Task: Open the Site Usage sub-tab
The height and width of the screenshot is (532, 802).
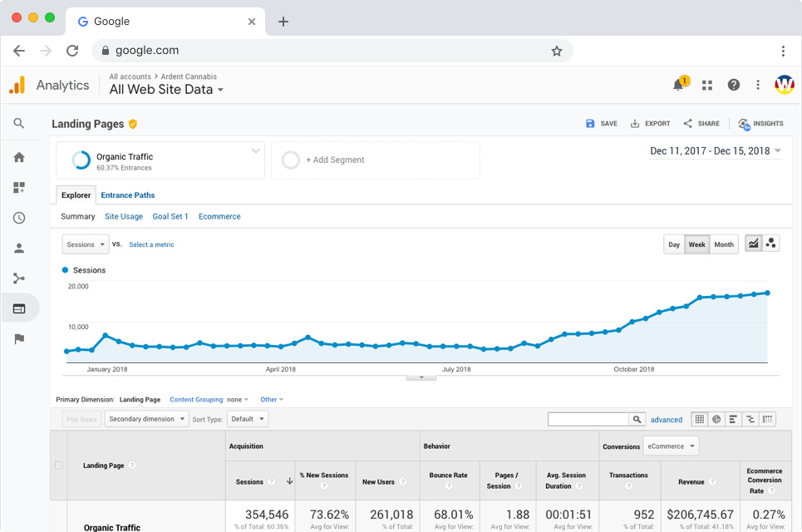Action: coord(124,216)
